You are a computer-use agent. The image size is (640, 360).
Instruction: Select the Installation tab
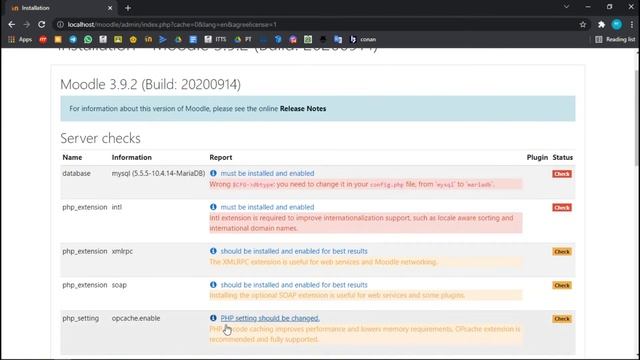click(60, 8)
